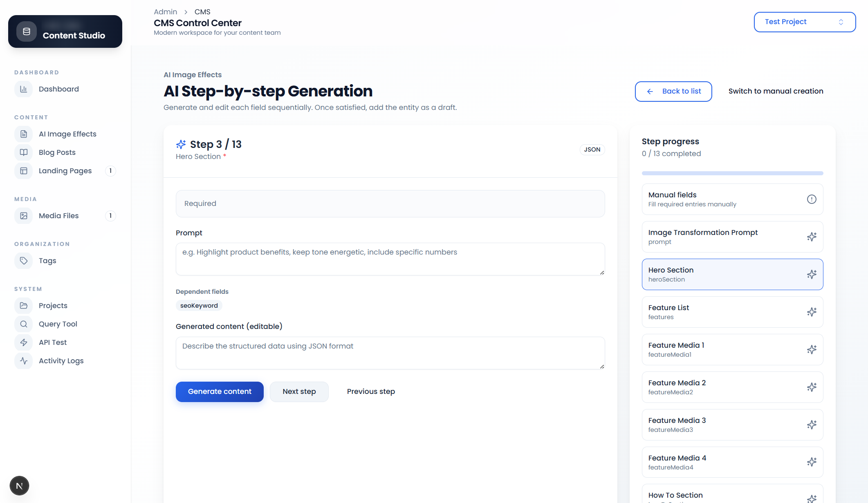Click the Admin breadcrumb link
868x503 pixels.
(165, 12)
